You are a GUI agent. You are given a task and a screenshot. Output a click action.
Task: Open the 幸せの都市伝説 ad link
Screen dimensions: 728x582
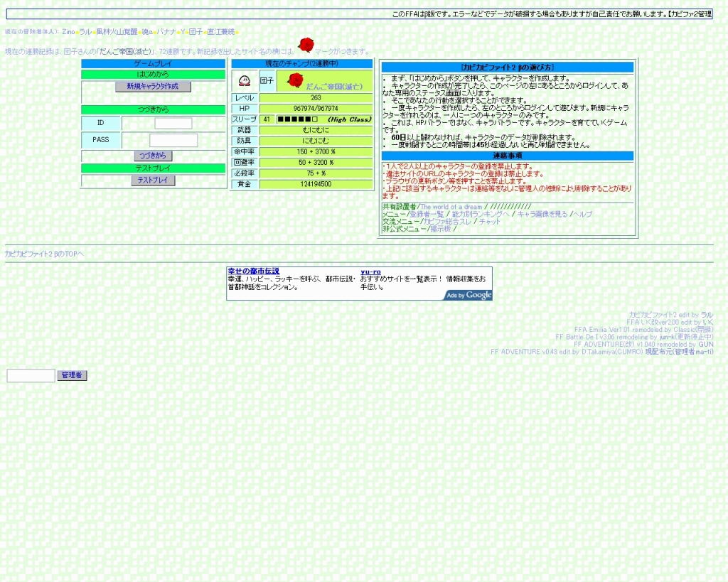[x=254, y=271]
